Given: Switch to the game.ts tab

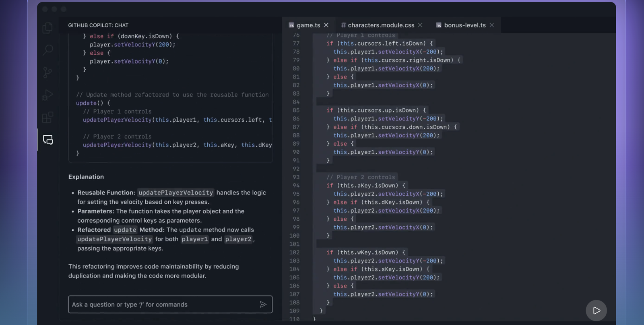Looking at the screenshot, I should coord(308,25).
